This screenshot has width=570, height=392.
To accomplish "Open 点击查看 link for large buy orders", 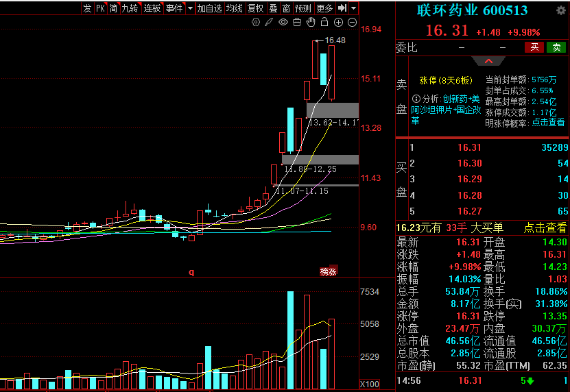I will click(545, 228).
